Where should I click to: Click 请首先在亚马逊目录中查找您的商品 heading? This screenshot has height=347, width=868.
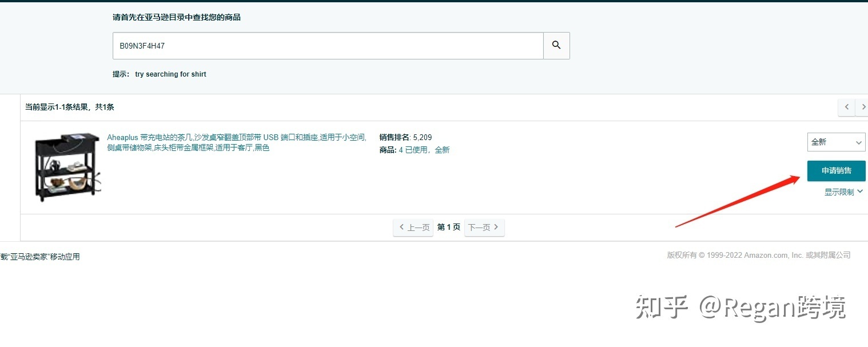point(177,18)
